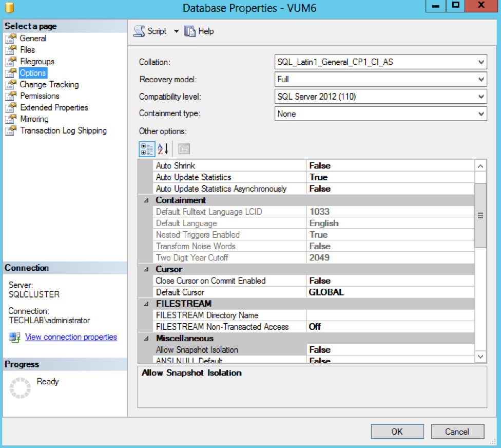Click the property grid scrollbar thumb
501x448 pixels.
pos(480,215)
